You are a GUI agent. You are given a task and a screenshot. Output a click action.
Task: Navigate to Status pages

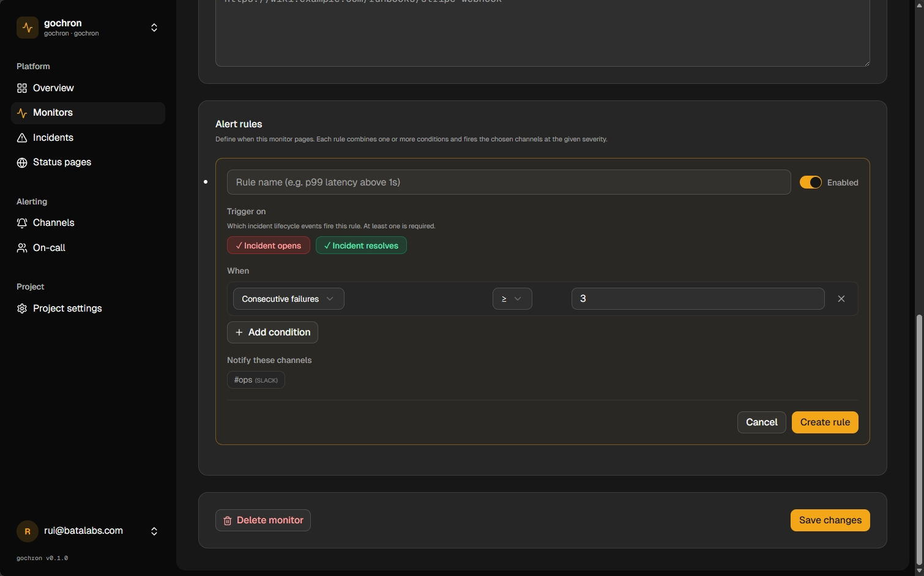[x=88, y=162]
